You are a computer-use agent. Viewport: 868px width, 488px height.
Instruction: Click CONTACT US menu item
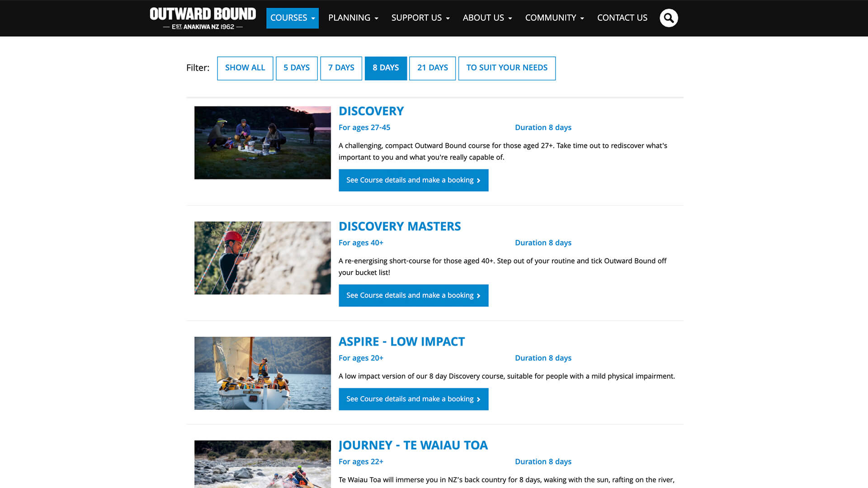[622, 18]
